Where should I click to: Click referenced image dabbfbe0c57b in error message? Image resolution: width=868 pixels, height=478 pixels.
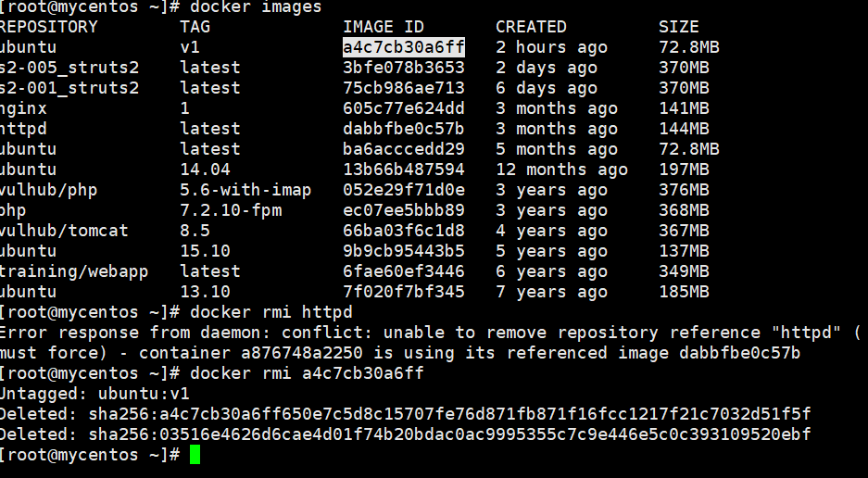pos(739,353)
